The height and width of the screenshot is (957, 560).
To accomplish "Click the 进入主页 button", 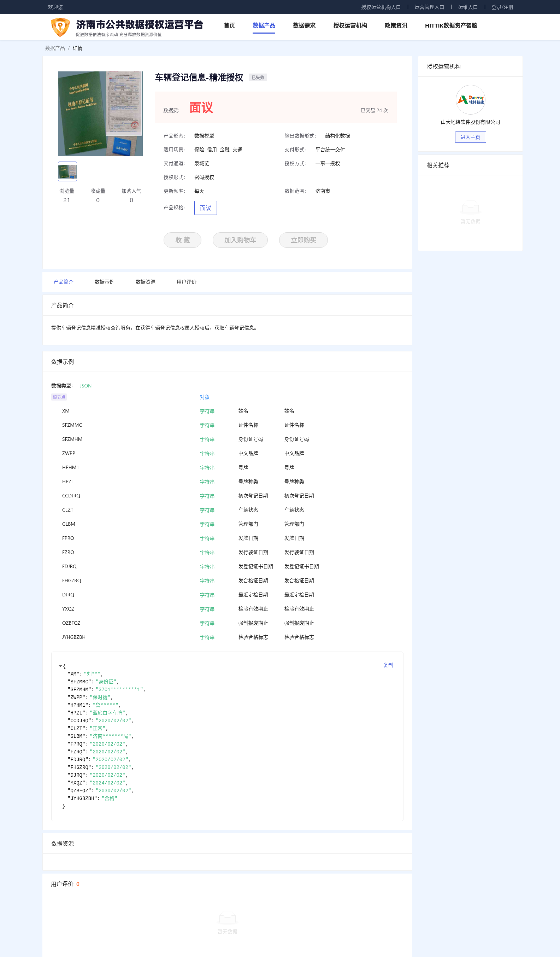I will [x=470, y=137].
